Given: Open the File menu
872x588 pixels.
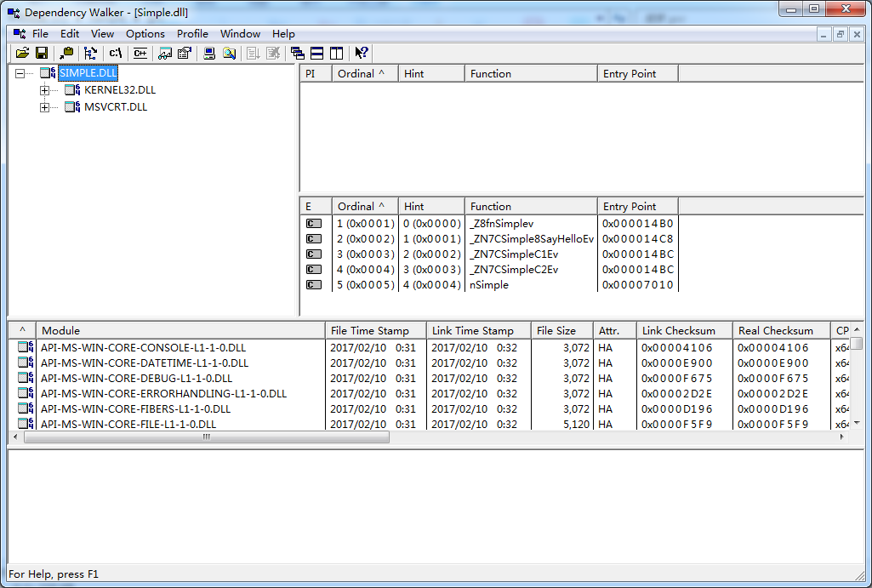Looking at the screenshot, I should [x=40, y=34].
